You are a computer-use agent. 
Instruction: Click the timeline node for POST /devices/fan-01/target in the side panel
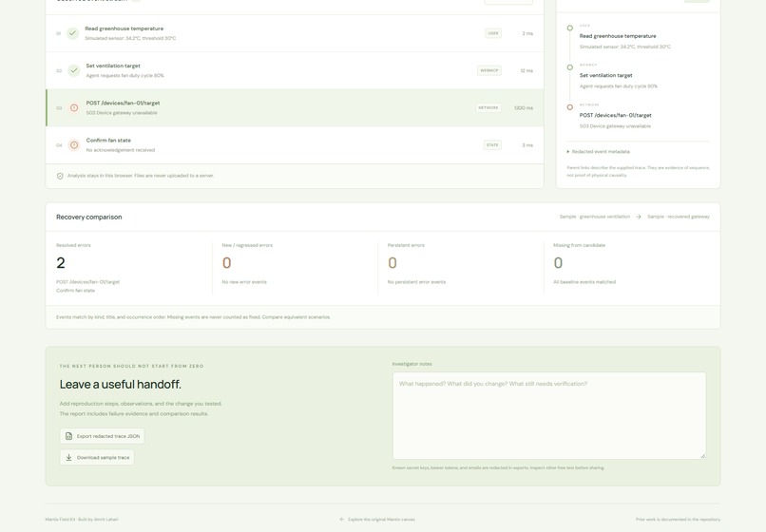tap(569, 107)
